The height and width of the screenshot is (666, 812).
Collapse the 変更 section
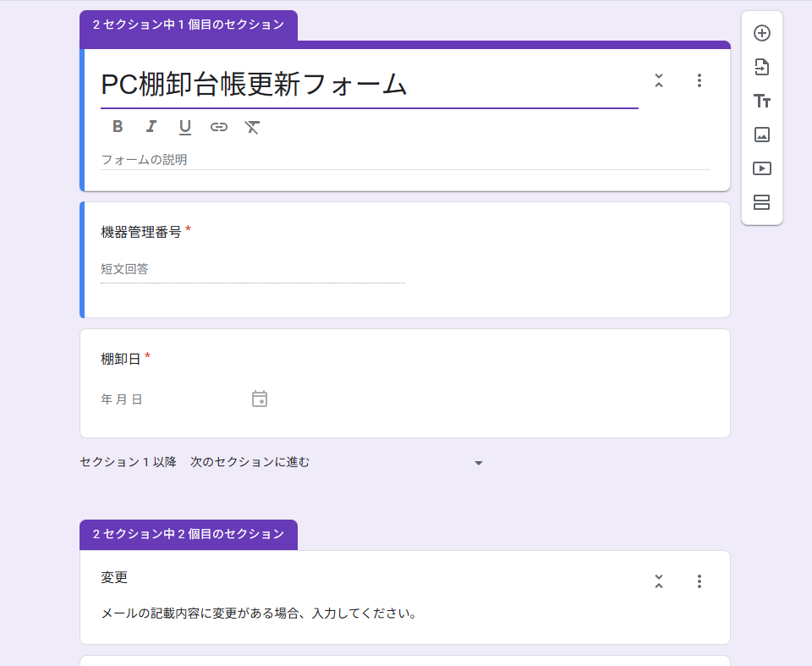click(659, 581)
